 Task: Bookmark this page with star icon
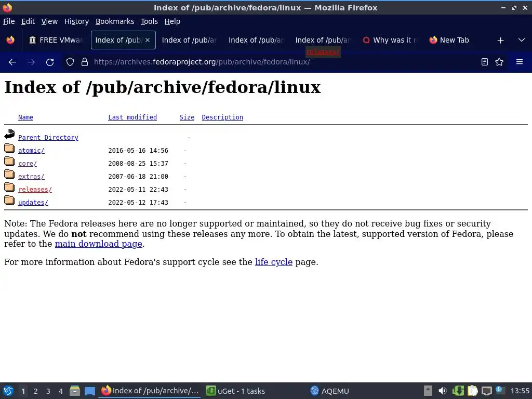point(499,62)
